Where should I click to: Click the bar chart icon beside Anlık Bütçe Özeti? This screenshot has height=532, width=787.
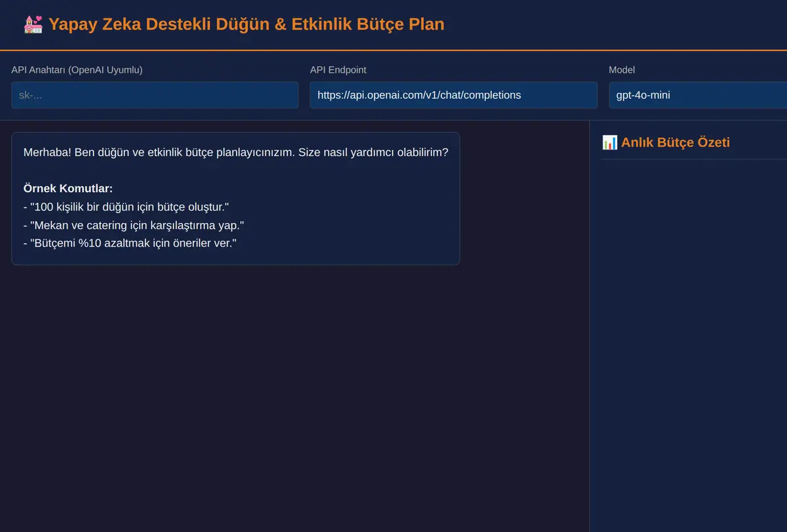(x=609, y=142)
